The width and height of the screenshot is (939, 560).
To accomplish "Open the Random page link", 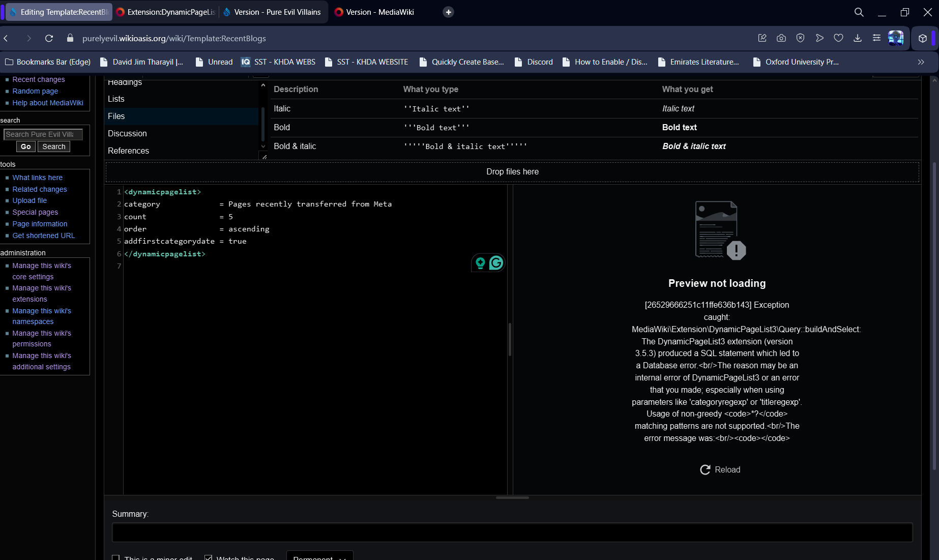I will coord(35,92).
